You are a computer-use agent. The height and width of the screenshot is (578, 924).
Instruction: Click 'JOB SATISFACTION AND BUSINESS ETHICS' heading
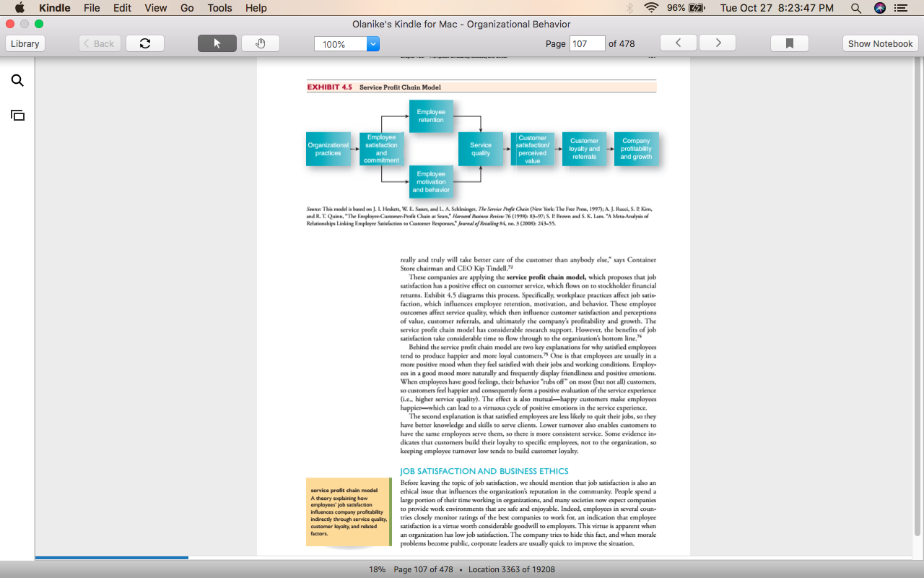coord(484,471)
